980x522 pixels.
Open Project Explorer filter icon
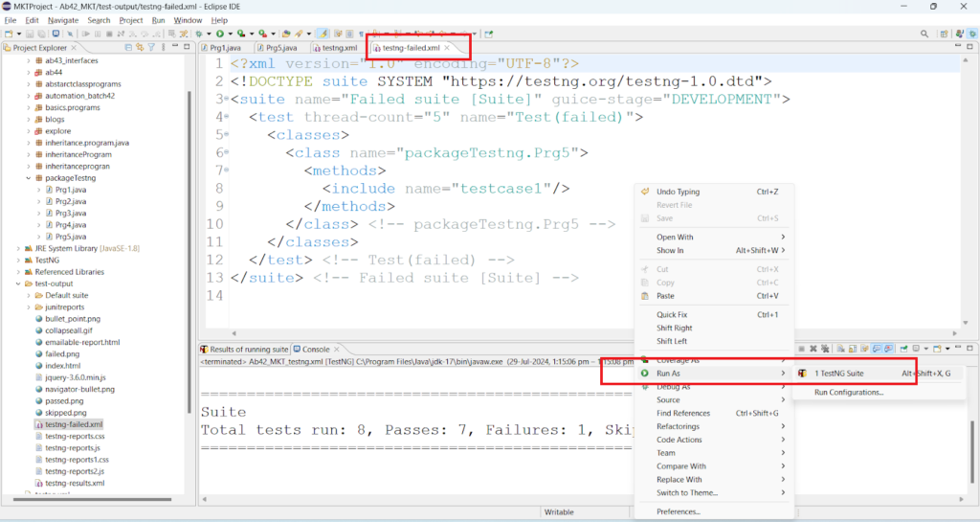(151, 48)
